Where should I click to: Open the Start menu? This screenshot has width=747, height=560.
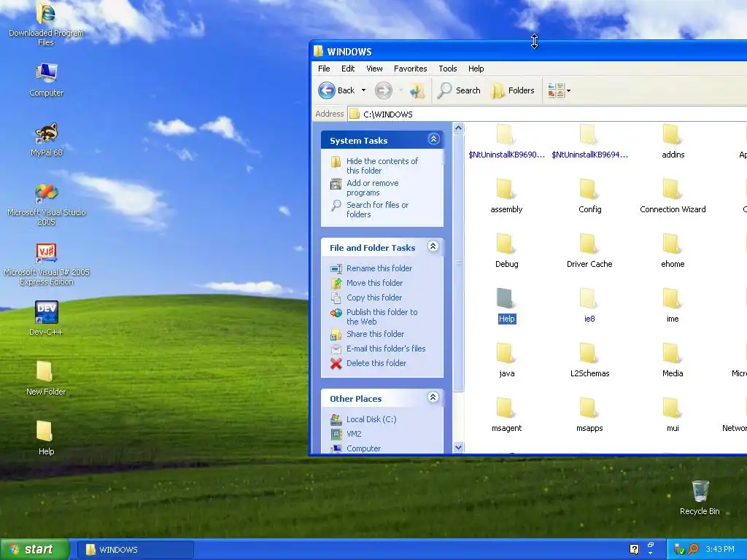pyautogui.click(x=35, y=550)
